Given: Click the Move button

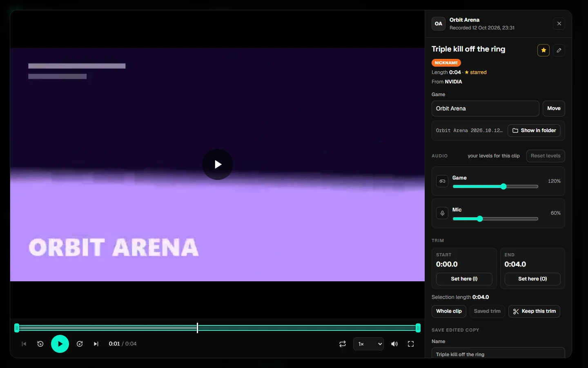Looking at the screenshot, I should [x=554, y=108].
